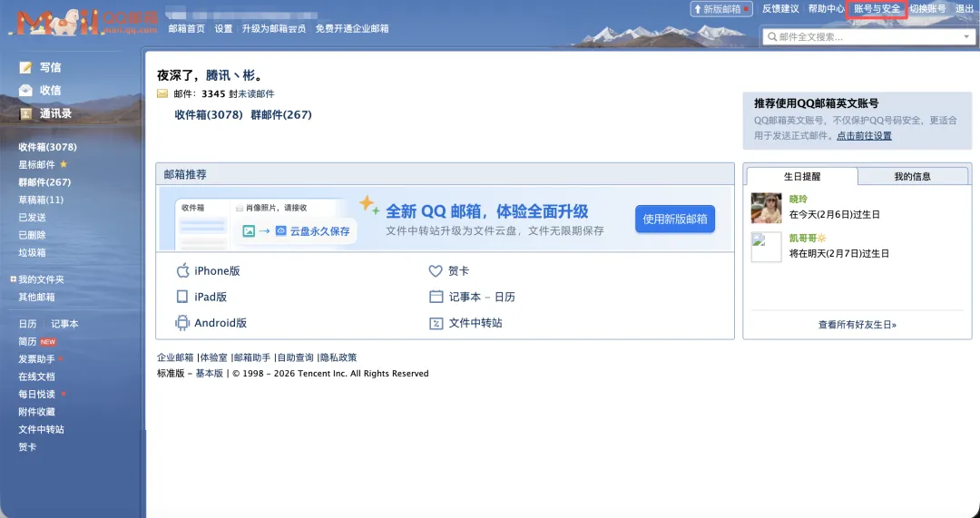Switch to 基本版 footer link

(x=210, y=373)
